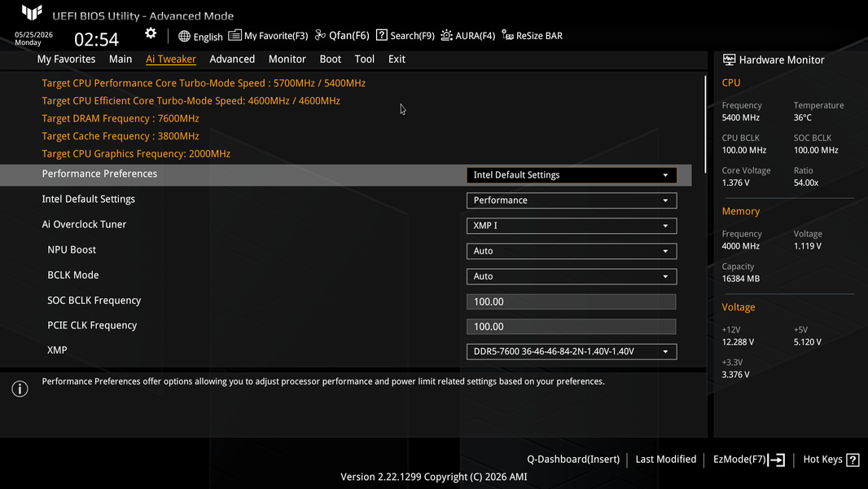Click Target CPU Efficient Core Turbo-Mode Speed text
Image resolution: width=868 pixels, height=489 pixels.
(191, 101)
